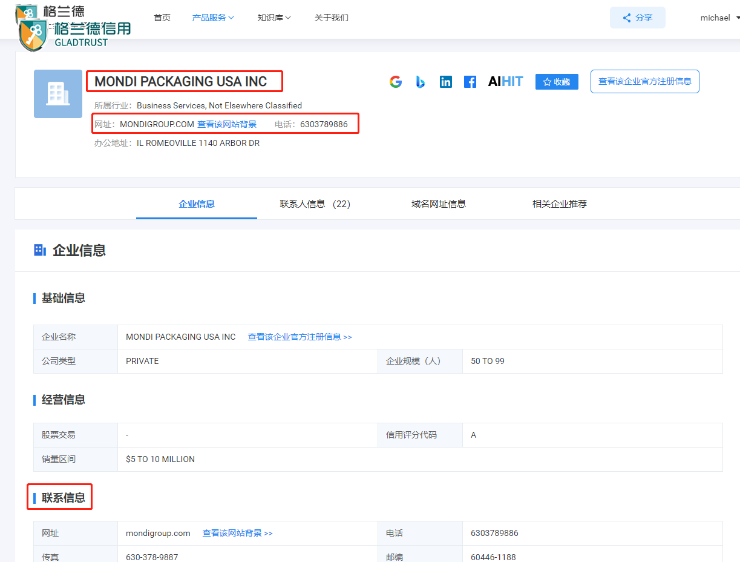This screenshot has height=562, width=740.
Task: Click the 联系信息 section heading
Action: (63, 498)
